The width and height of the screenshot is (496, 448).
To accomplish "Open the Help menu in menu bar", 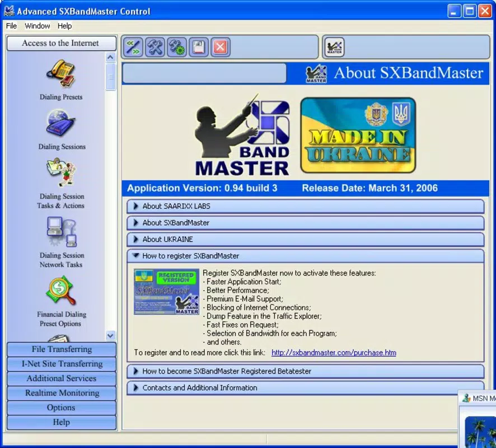I will coord(64,26).
